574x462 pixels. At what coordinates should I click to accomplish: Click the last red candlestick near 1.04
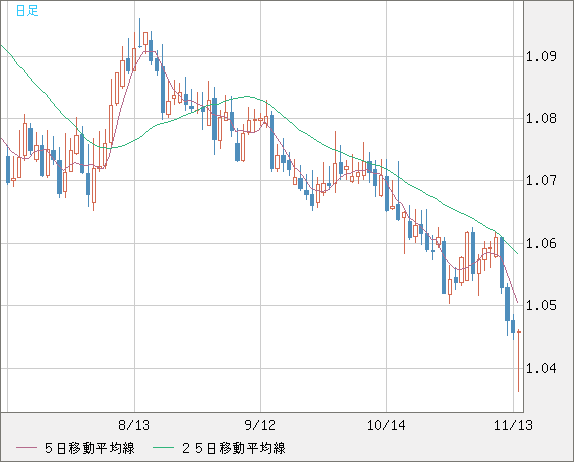coord(519,361)
